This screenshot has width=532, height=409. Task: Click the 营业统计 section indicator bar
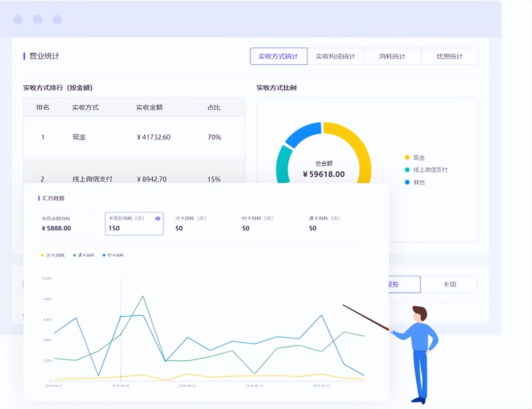(x=24, y=56)
